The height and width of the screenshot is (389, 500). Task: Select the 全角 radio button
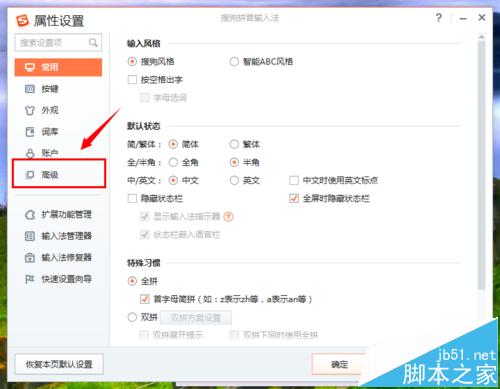point(173,162)
